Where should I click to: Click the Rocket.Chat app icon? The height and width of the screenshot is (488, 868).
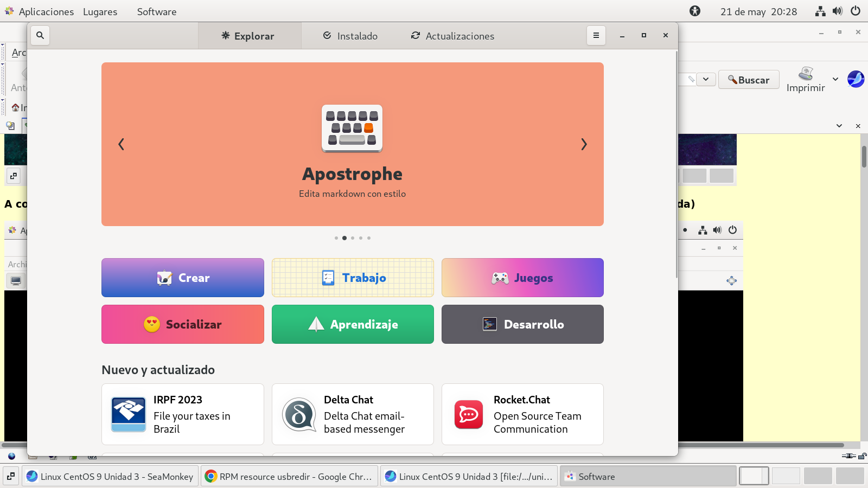(x=469, y=414)
